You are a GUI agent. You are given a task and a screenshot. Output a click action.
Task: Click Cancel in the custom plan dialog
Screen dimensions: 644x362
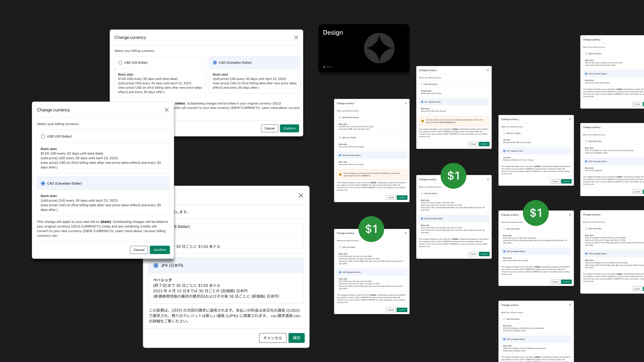pyautogui.click(x=473, y=144)
